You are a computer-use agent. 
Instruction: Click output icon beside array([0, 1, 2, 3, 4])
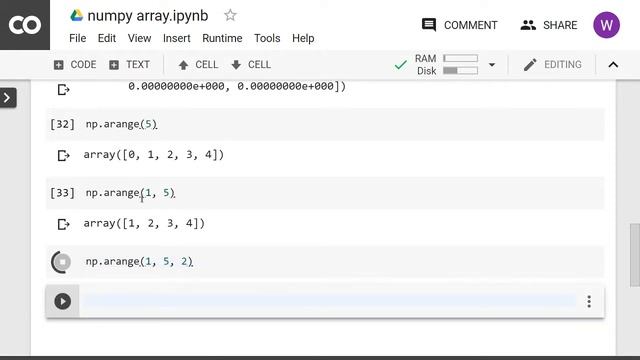tap(63, 155)
